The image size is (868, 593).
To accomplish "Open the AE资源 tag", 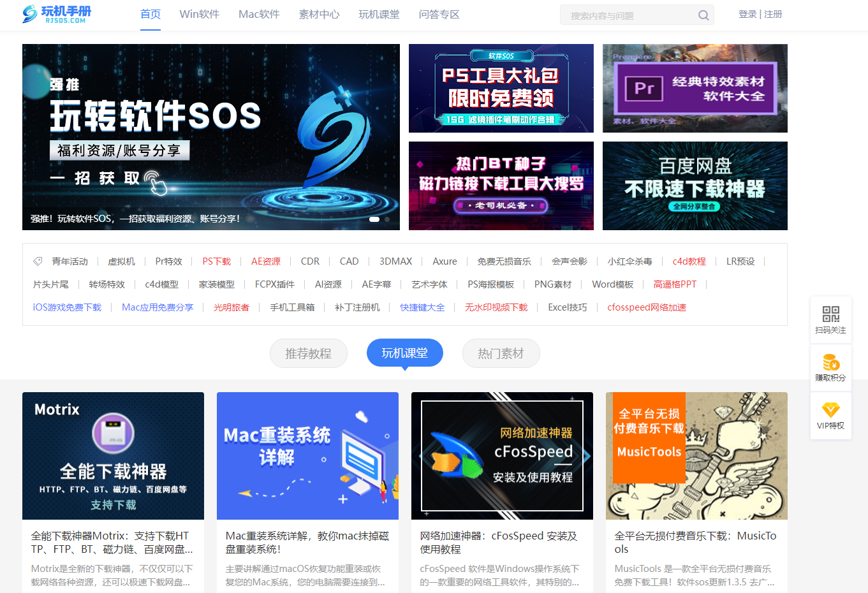I will tap(266, 261).
